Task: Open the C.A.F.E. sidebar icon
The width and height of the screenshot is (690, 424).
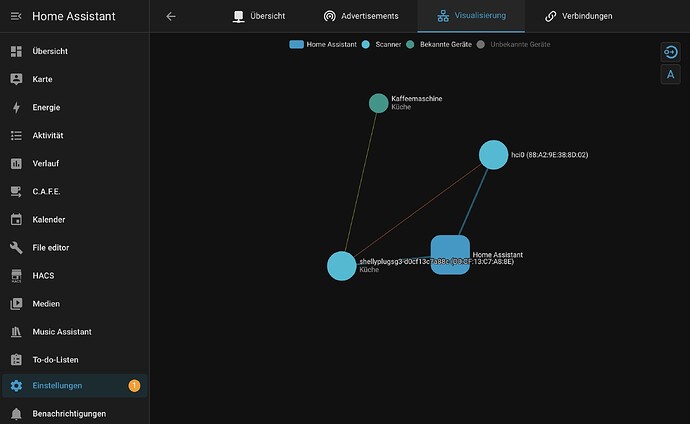Action: pyautogui.click(x=16, y=191)
